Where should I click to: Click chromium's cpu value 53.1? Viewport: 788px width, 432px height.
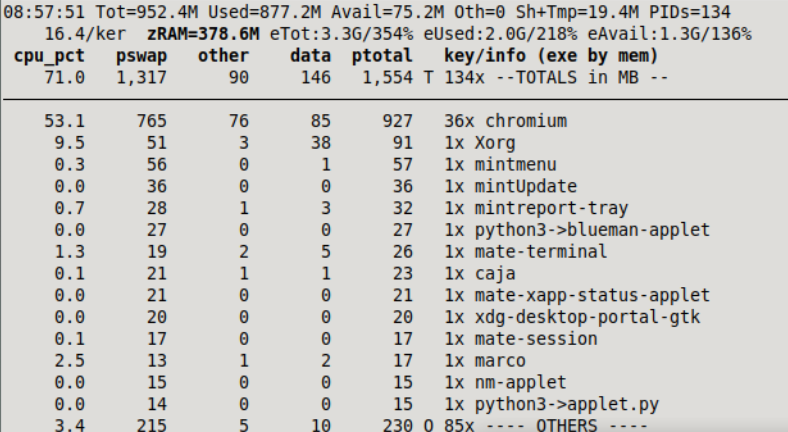pos(64,121)
